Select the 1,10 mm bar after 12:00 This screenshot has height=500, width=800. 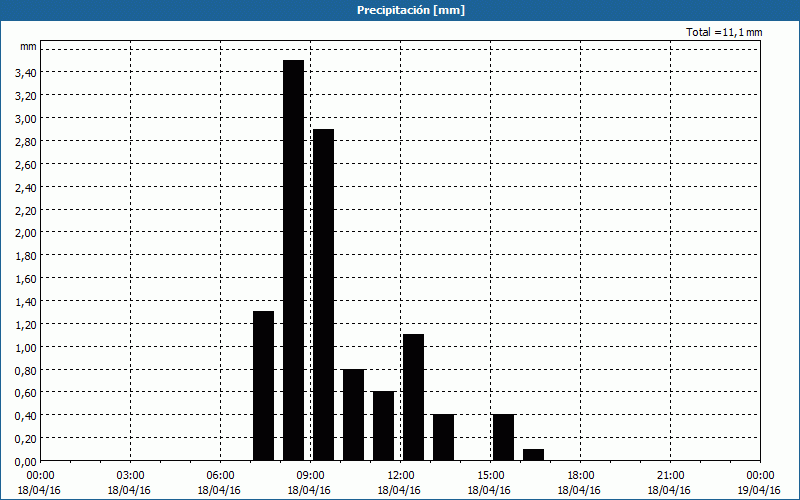click(413, 397)
